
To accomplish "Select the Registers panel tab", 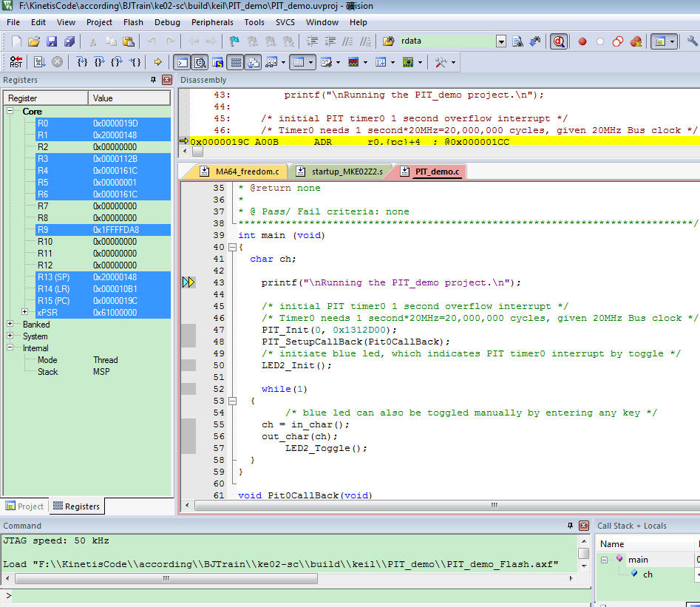I will [76, 506].
